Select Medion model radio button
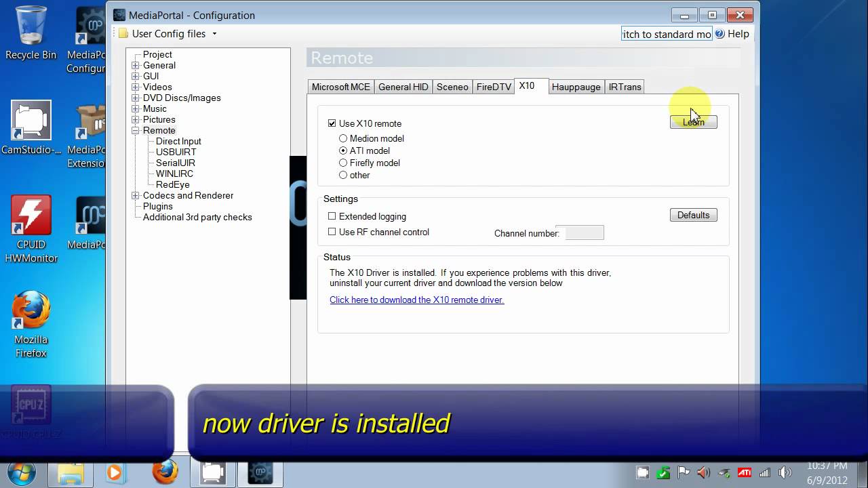Image resolution: width=868 pixels, height=488 pixels. [343, 138]
